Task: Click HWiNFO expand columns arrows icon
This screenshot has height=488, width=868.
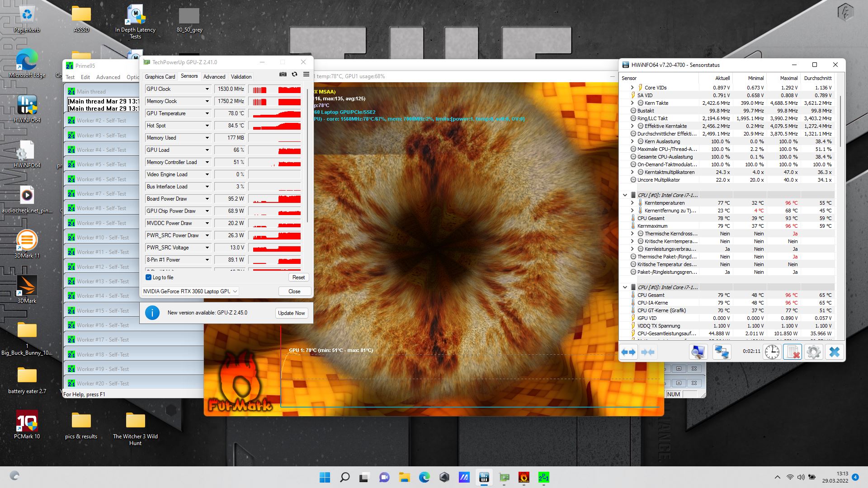Action: tap(628, 352)
